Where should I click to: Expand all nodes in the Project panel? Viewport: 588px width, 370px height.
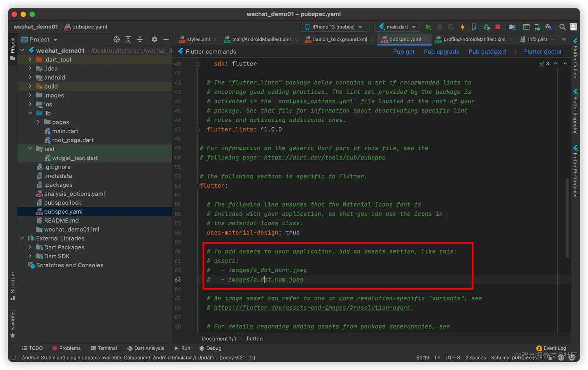click(128, 39)
